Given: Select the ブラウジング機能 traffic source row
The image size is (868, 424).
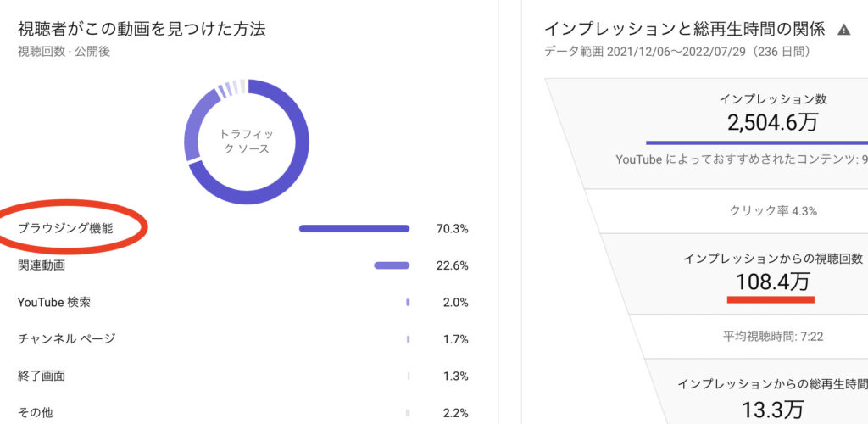Looking at the screenshot, I should coord(243,228).
